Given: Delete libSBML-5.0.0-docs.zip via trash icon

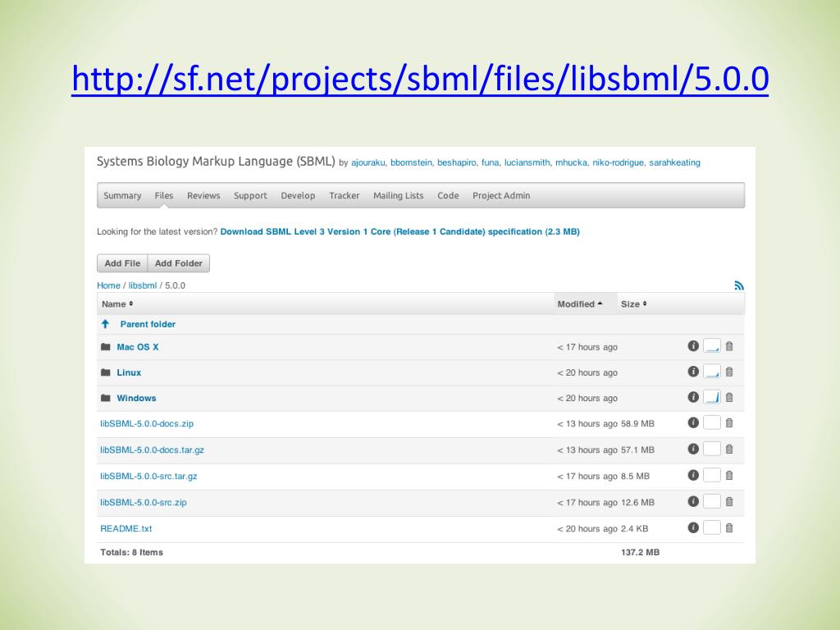Looking at the screenshot, I should pos(729,423).
